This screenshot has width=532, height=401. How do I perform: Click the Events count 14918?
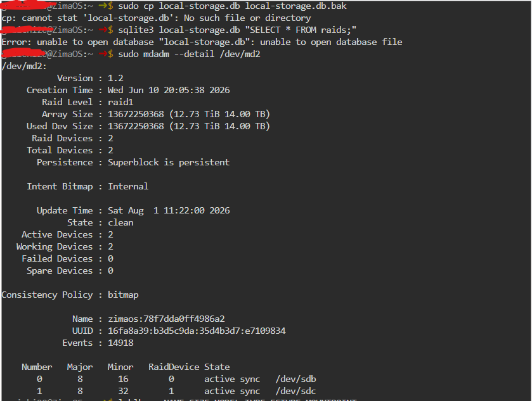120,343
